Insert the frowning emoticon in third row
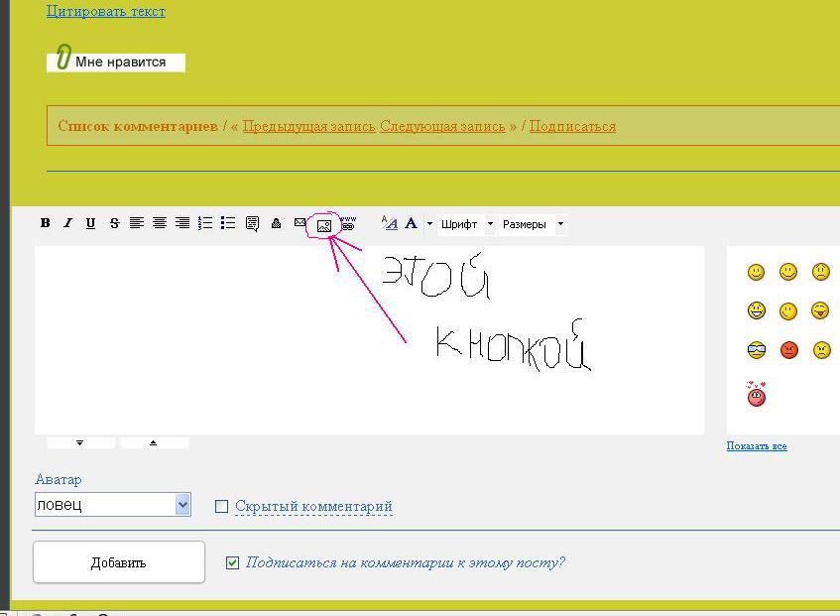This screenshot has width=840, height=616. tap(821, 350)
